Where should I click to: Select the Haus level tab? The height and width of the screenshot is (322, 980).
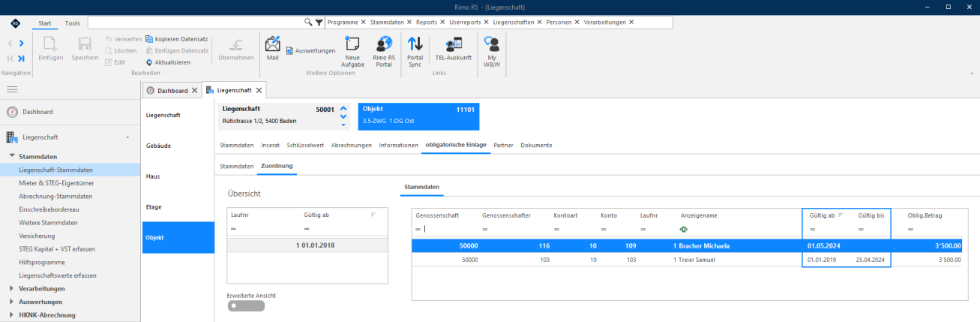coord(178,176)
